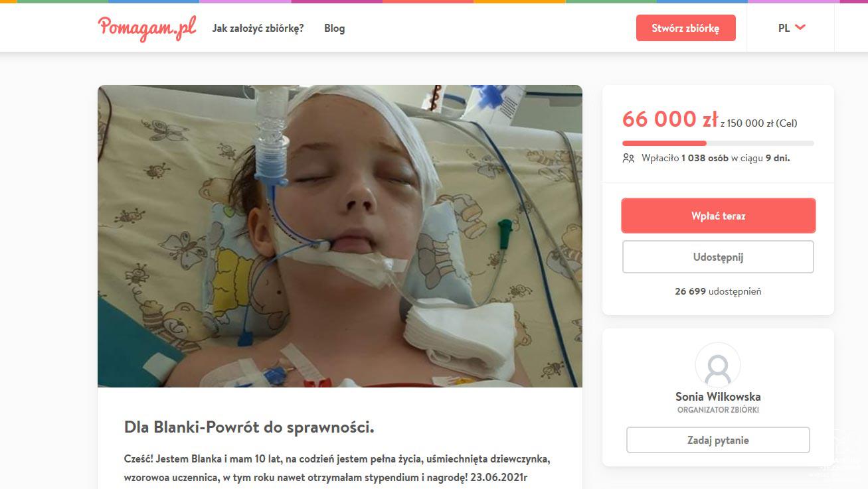The width and height of the screenshot is (868, 489).
Task: Go to the Blog menu item
Action: 334,28
